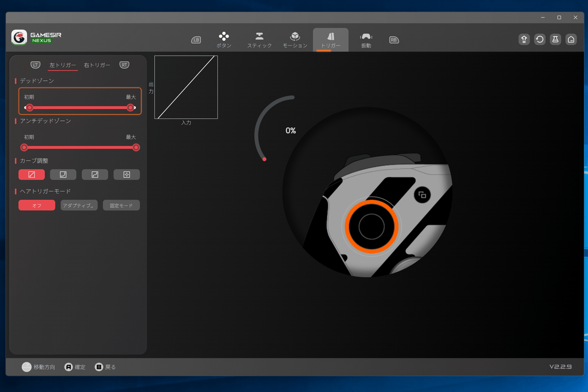Switch to the 右トリガー tab
Viewport: 588px width, 392px height.
point(97,65)
